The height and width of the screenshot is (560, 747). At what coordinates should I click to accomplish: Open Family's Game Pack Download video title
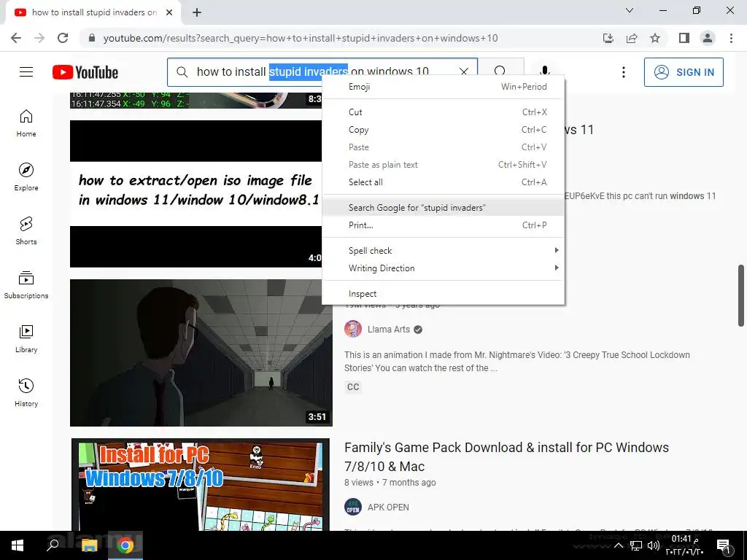[506, 456]
